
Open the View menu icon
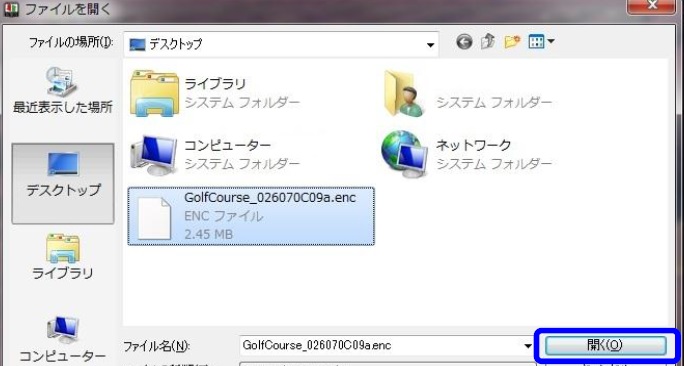point(536,42)
